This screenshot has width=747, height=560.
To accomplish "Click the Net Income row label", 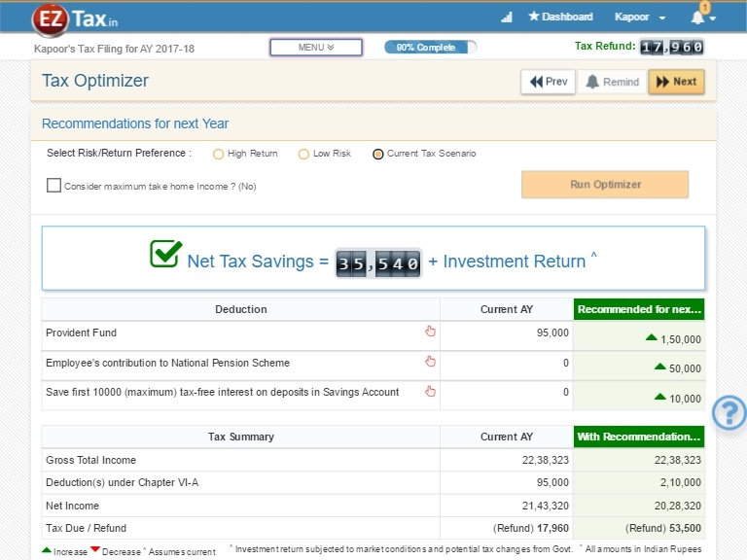I will [72, 506].
